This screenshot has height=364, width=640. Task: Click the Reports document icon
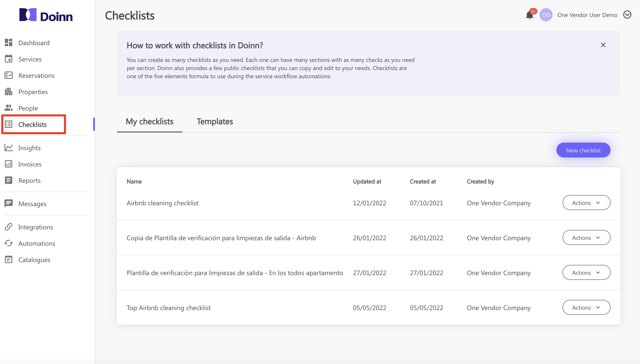coord(9,180)
